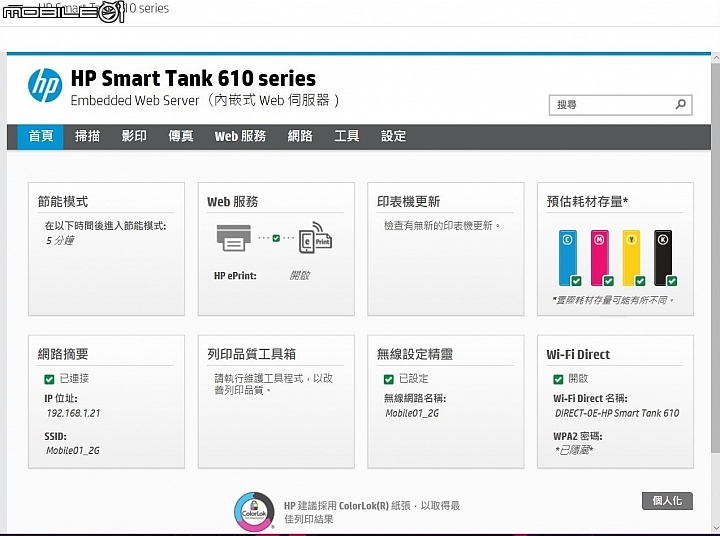Select the cyan ink level bar
Viewport: 720px width, 536px height.
568,258
